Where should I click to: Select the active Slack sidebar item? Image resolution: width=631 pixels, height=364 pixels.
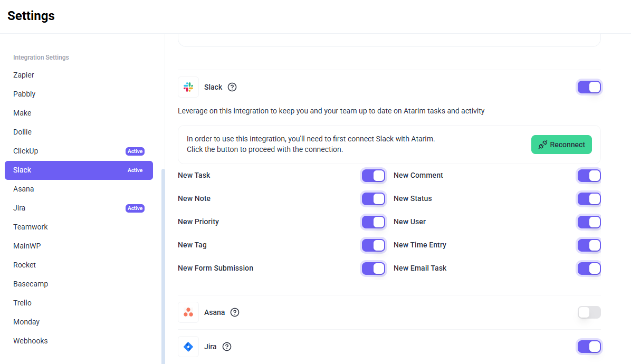(79, 170)
